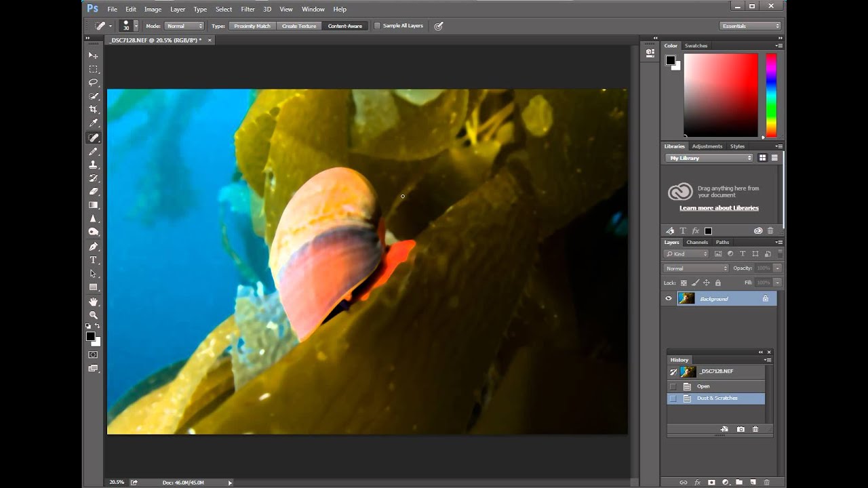Toggle Quick Mask mode
This screenshot has height=488, width=868.
94,354
